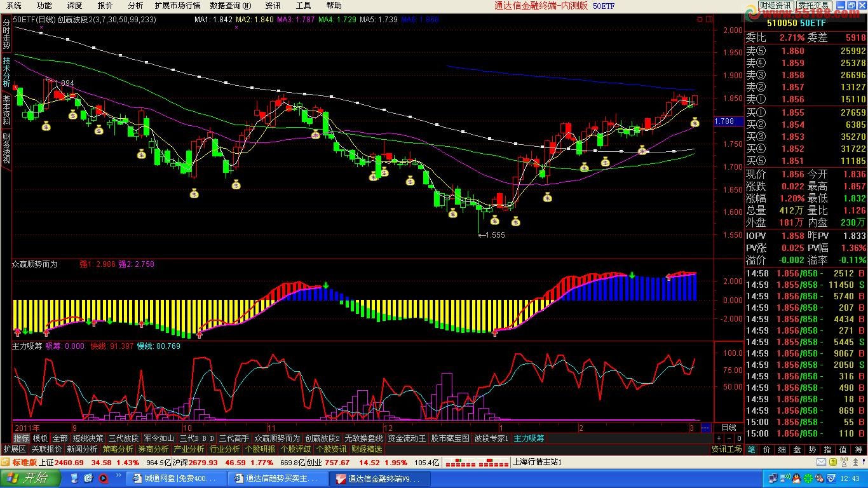The image size is (868, 488).
Task: Select the 笔 tab in quote panel
Action: pyautogui.click(x=752, y=449)
